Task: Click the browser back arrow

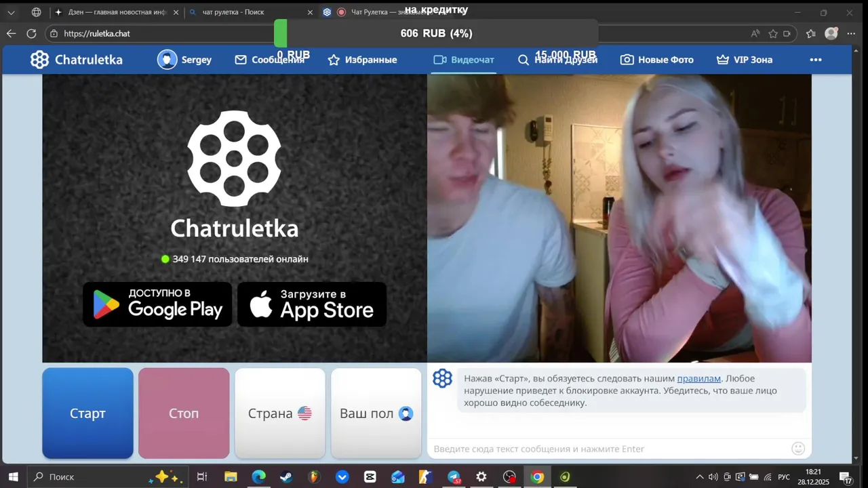Action: click(11, 33)
